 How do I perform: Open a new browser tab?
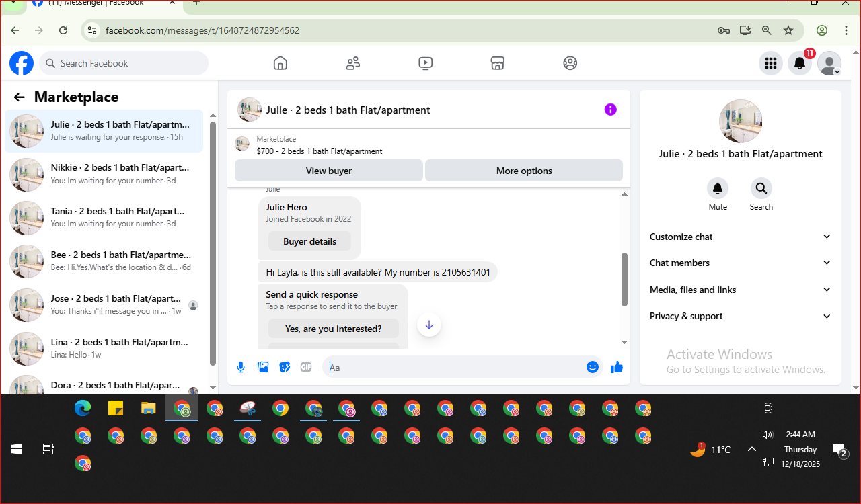click(196, 3)
